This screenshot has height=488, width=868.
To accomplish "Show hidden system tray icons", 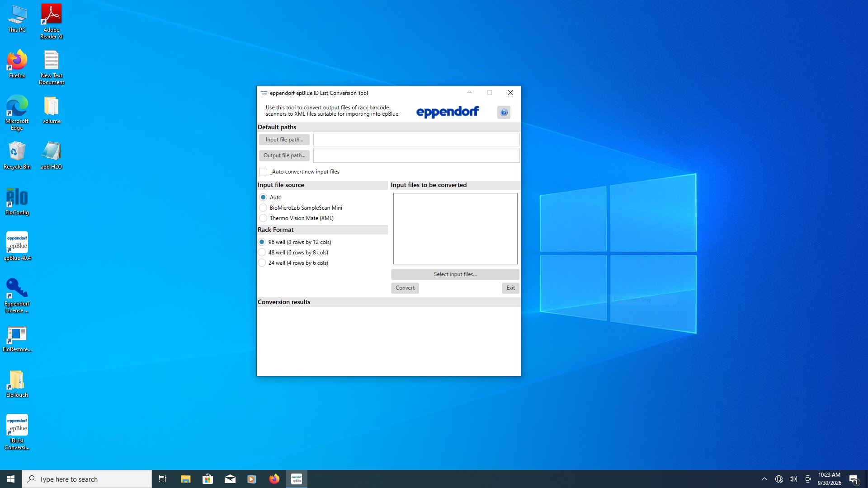I will click(764, 479).
